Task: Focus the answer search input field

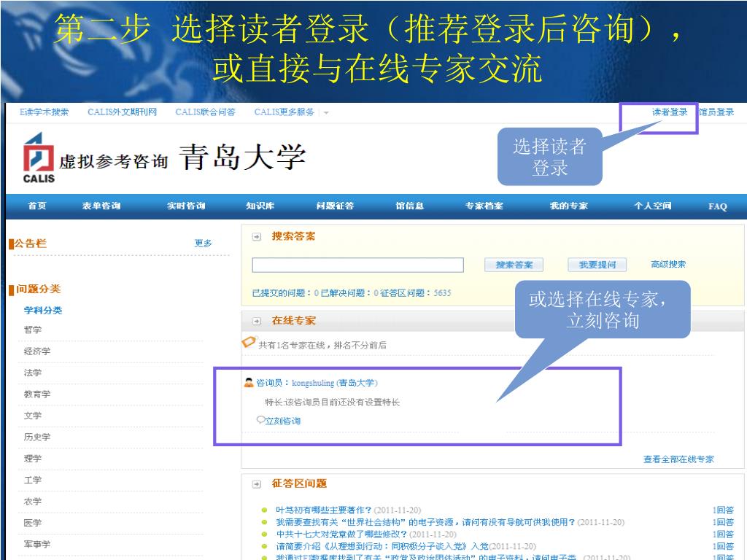Action: click(357, 265)
